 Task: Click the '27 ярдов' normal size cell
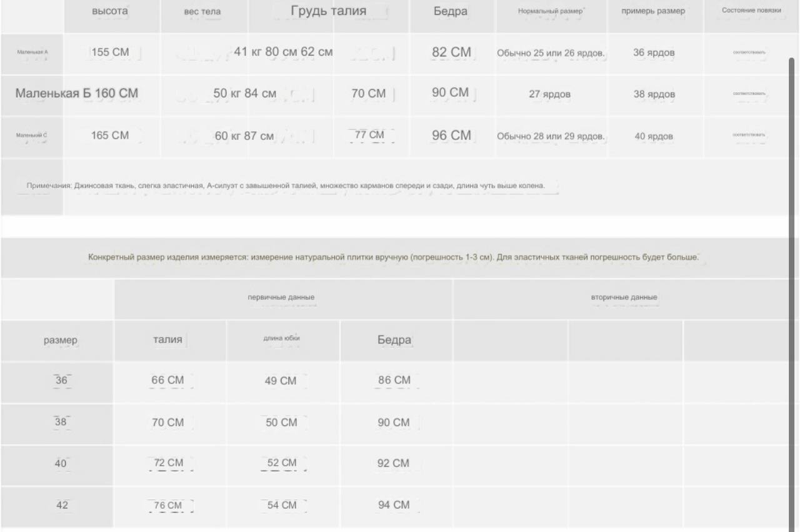(550, 95)
